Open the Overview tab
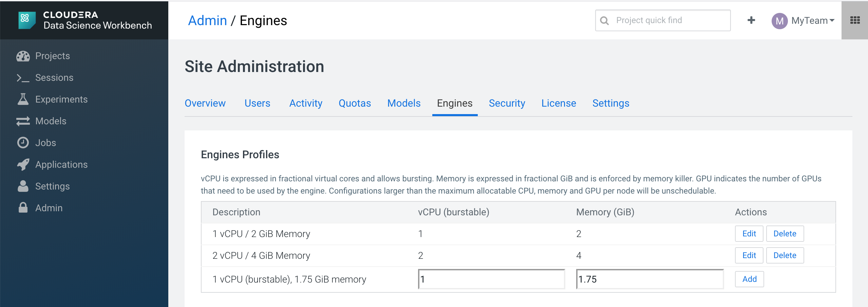 click(x=205, y=103)
